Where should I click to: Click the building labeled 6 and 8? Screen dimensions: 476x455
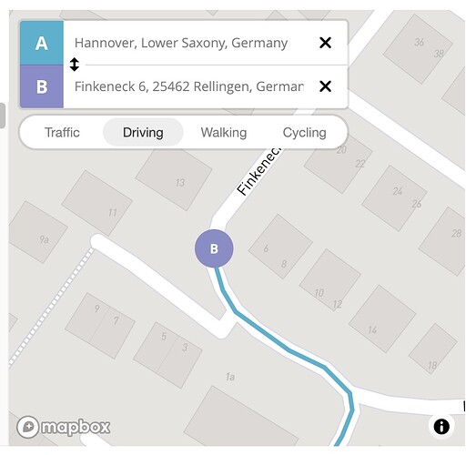[x=280, y=247]
